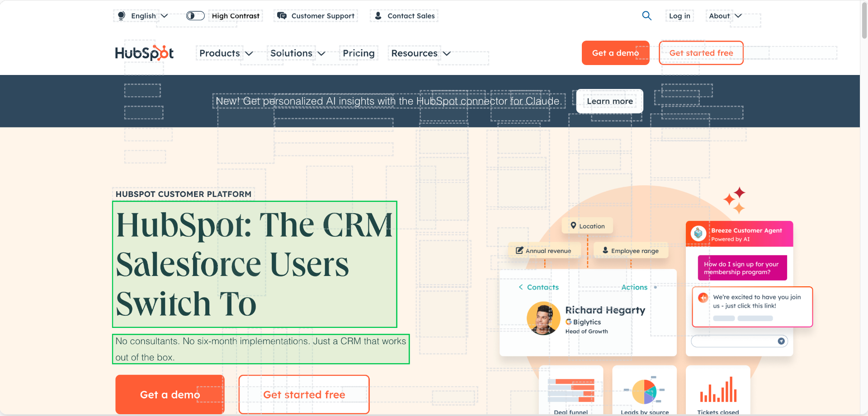Image resolution: width=868 pixels, height=416 pixels.
Task: Click the search magnifying glass icon
Action: point(646,15)
